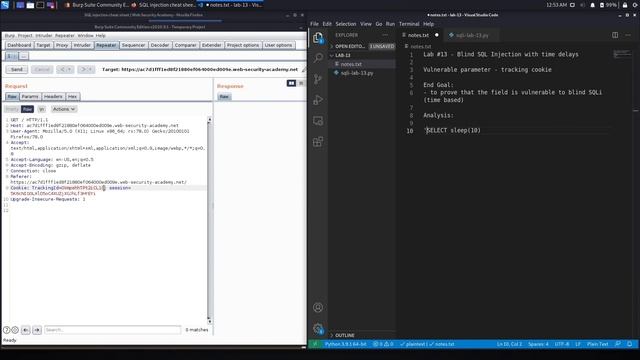Open the editor More Actions menu

click(628, 35)
